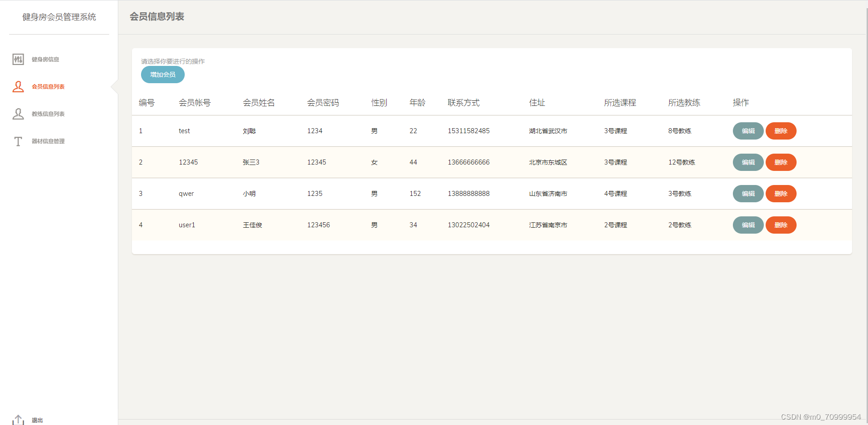
Task: Click age cell 22
Action: 413,131
